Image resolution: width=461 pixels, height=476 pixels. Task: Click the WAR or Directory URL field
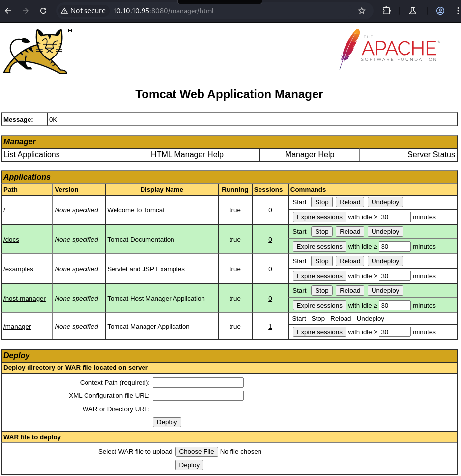(237, 409)
